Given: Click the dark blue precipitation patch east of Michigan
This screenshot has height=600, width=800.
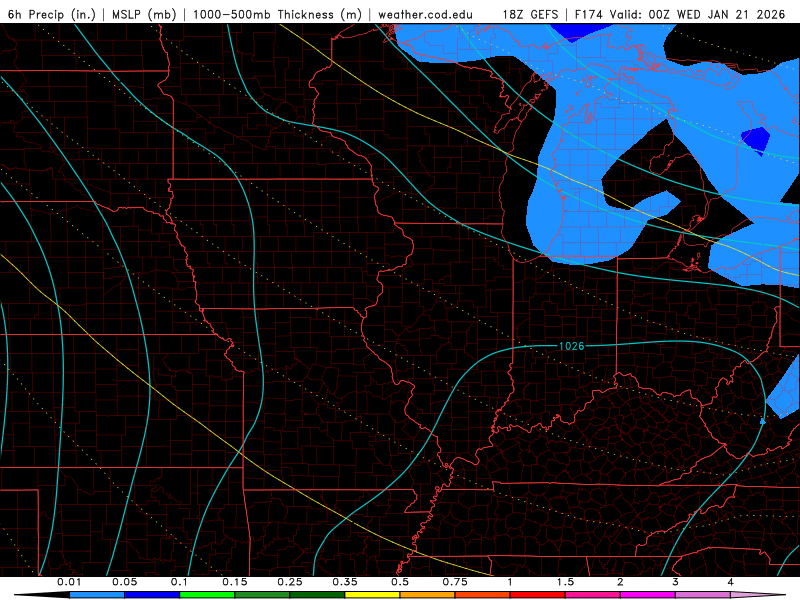Looking at the screenshot, I should (756, 140).
